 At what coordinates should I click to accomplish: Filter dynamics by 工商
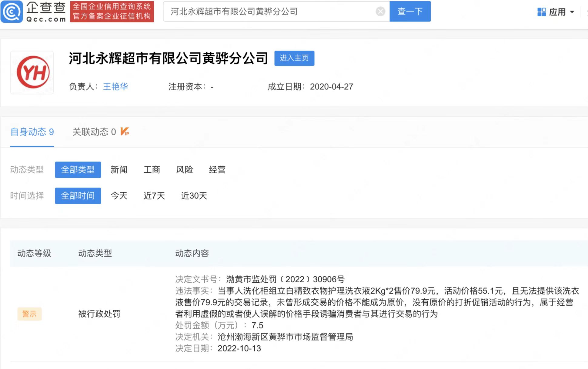(x=152, y=170)
